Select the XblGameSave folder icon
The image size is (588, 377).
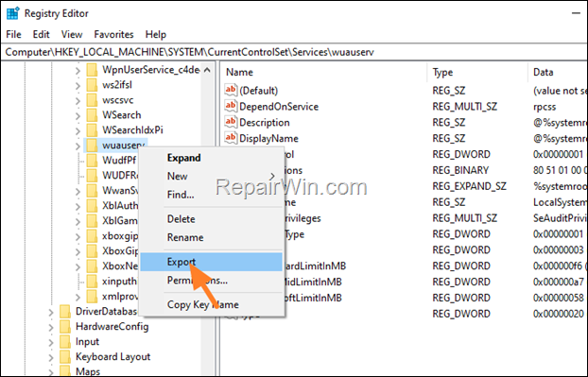[x=92, y=220]
